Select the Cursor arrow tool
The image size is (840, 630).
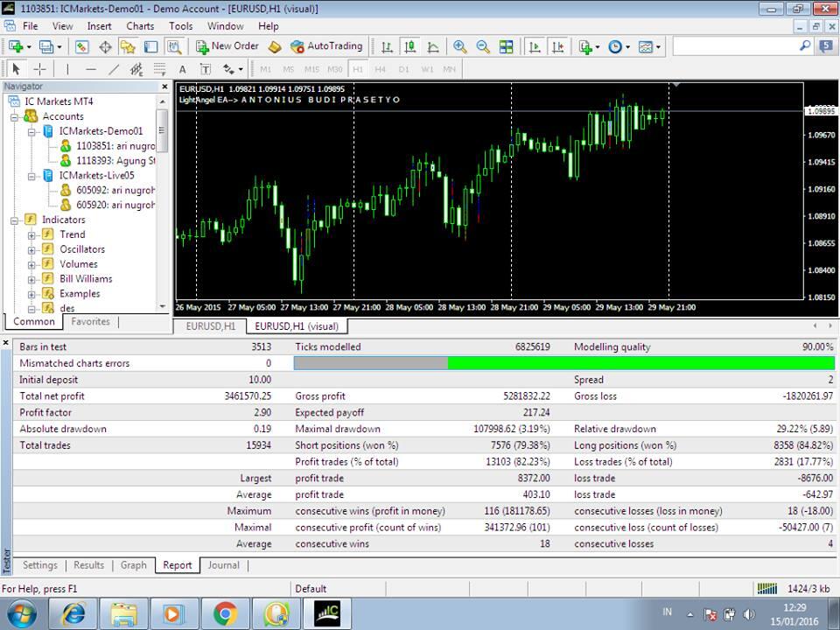tap(16, 69)
